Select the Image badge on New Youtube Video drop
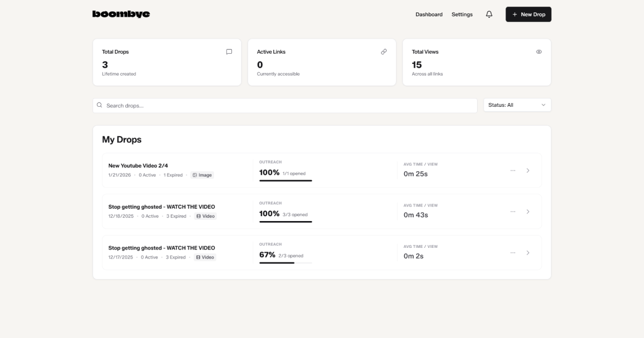Screen dimensions: 644x338 [x=202, y=175]
